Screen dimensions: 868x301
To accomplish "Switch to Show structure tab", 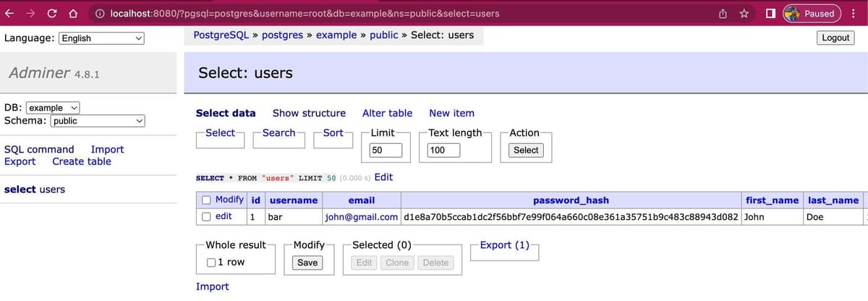I will (309, 113).
